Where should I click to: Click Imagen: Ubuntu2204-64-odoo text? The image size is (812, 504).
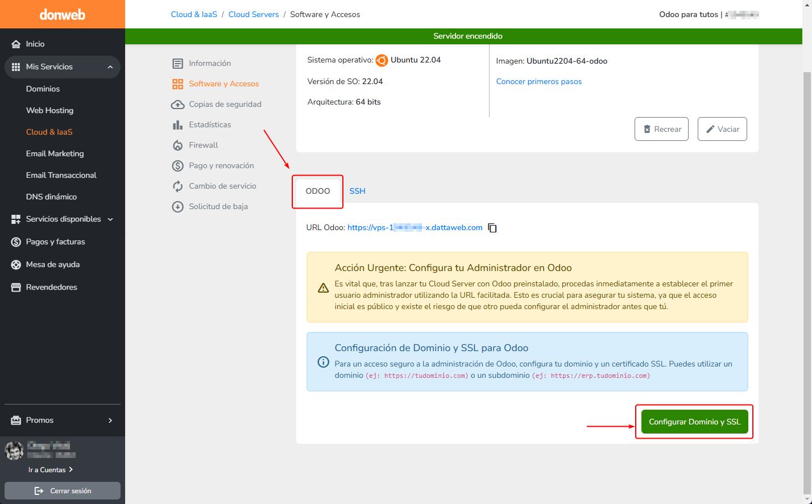coord(552,61)
